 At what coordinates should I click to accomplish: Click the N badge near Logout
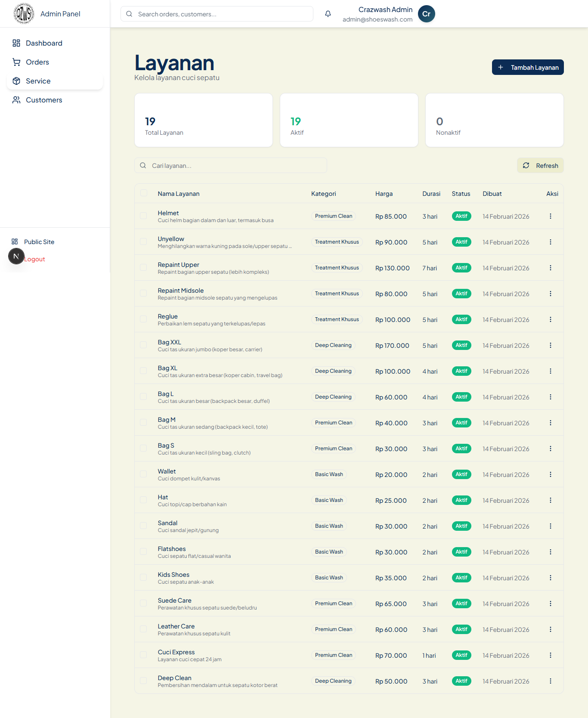pos(16,256)
